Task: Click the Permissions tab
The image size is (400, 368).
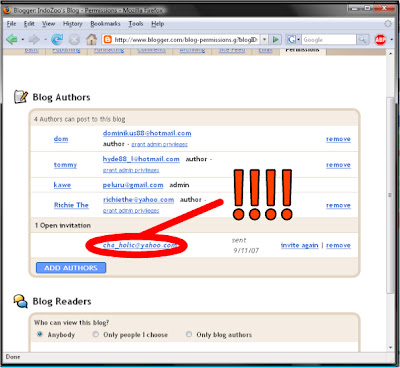Action: tap(303, 51)
